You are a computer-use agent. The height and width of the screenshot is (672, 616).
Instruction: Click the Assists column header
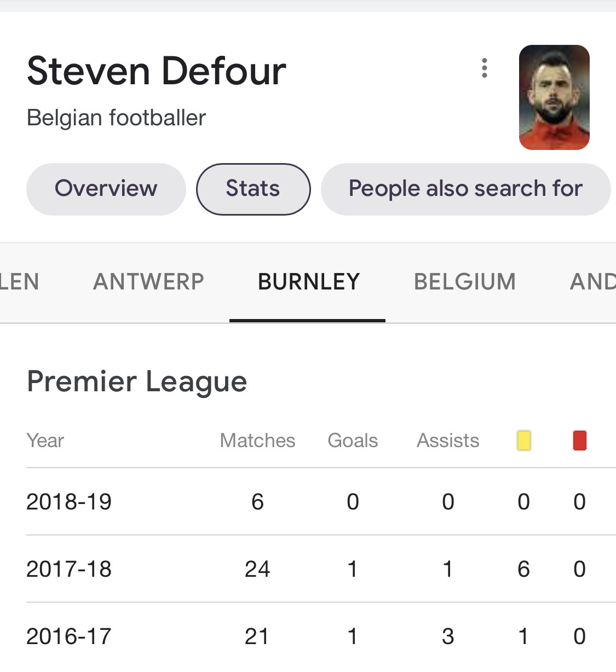coord(448,441)
